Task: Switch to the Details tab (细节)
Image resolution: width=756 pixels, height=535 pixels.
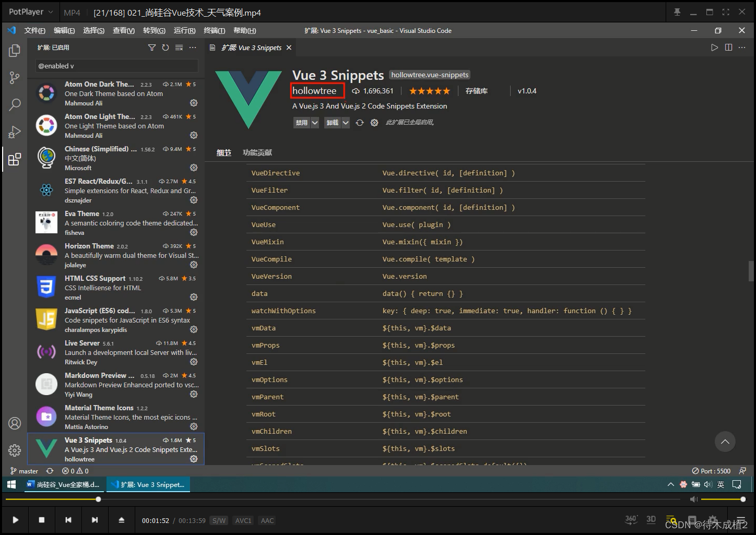Action: 224,152
